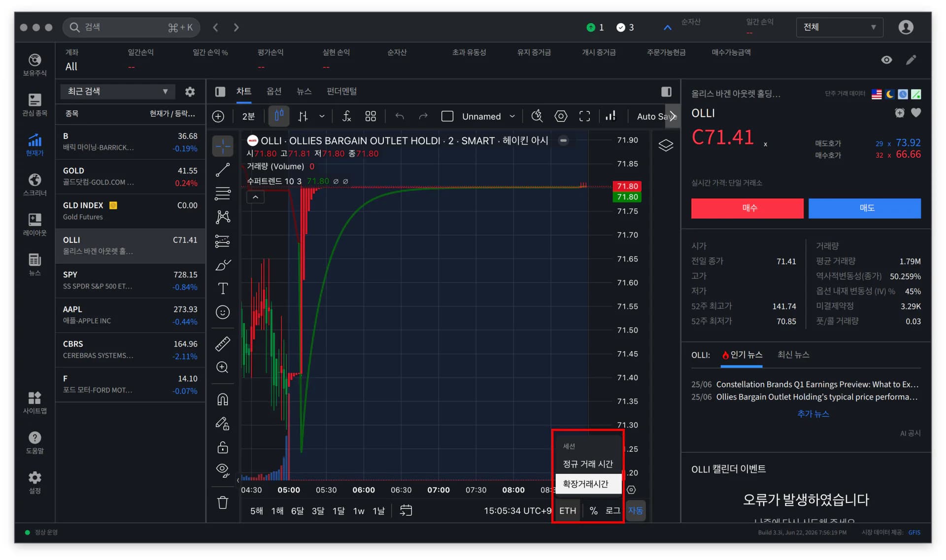Image resolution: width=946 pixels, height=560 pixels.
Task: Click the blue chevron next to 순자산
Action: [x=668, y=28]
